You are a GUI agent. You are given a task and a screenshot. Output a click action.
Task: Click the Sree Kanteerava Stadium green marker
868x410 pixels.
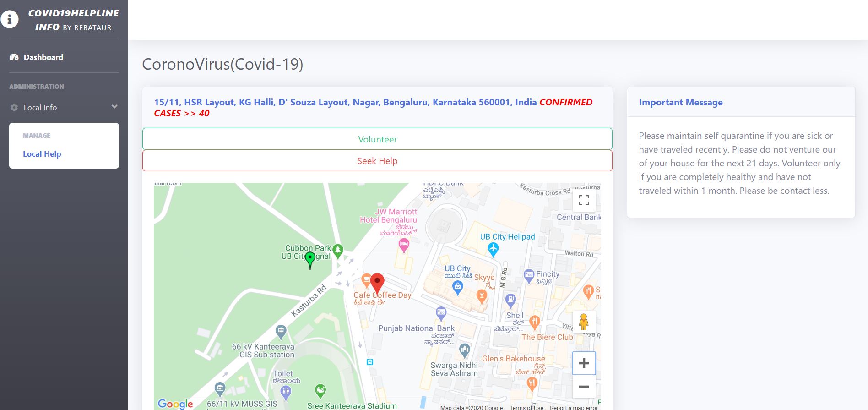pos(320,391)
